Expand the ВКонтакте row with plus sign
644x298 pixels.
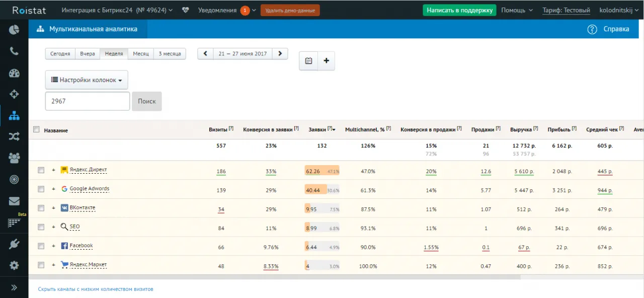point(53,208)
